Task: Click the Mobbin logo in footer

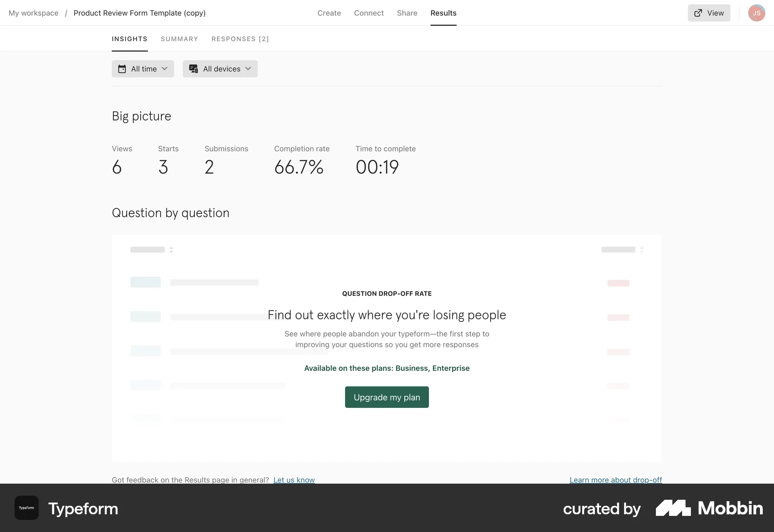Action: pyautogui.click(x=709, y=508)
